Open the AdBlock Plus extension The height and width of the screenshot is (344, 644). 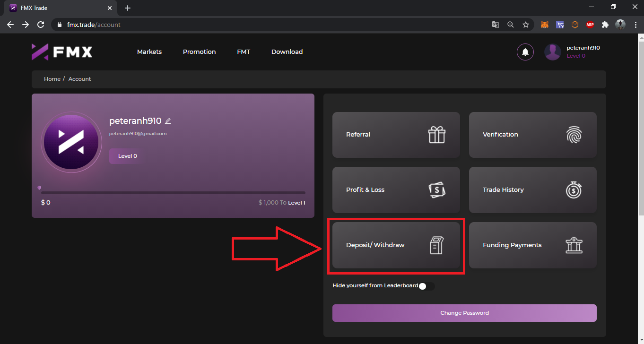coord(590,25)
